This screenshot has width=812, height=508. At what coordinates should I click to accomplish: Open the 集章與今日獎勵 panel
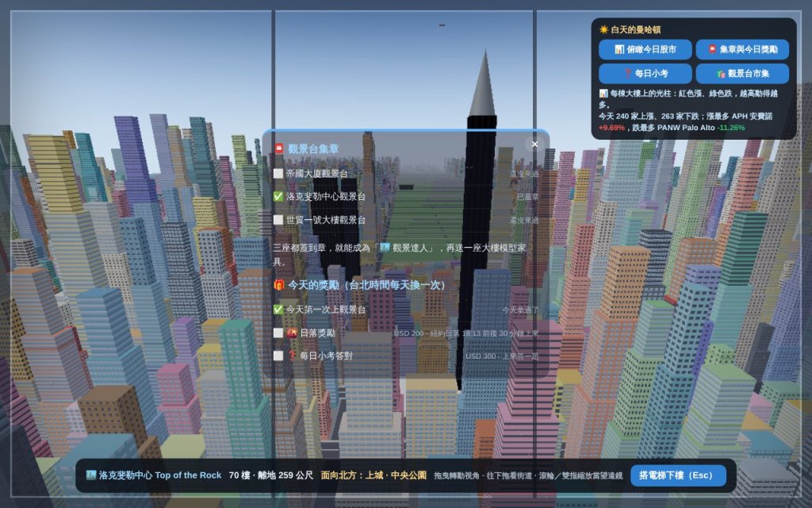742,49
